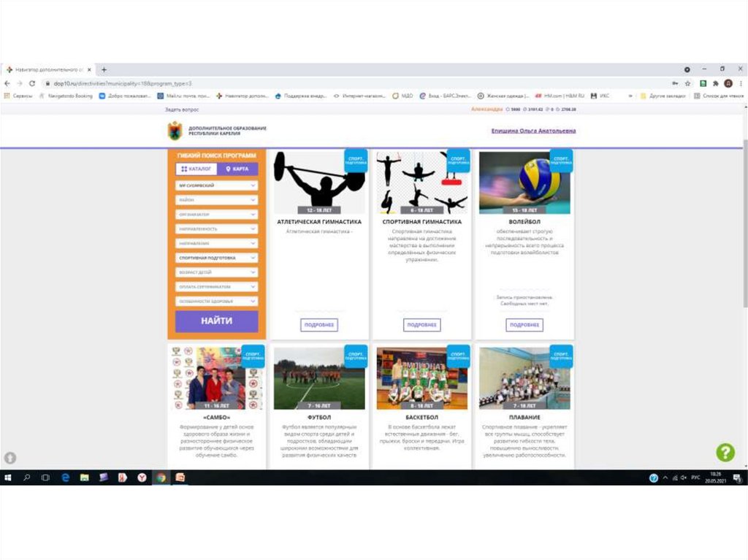
Task: Open the Yandex browser taskbar icon
Action: (142, 477)
